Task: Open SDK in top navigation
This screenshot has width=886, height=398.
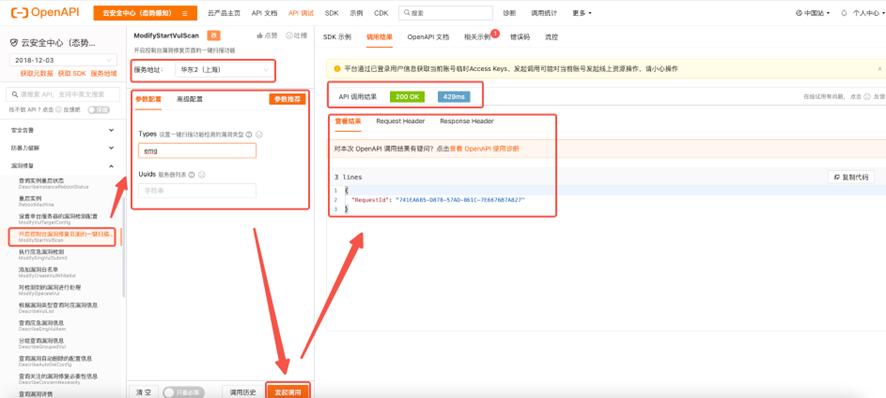Action: click(332, 12)
